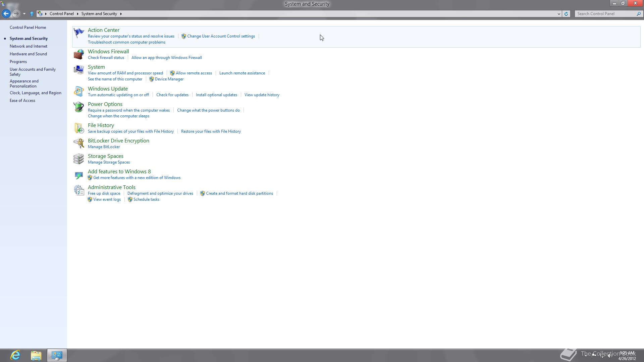Screen dimensions: 644x362
Task: Click Free up disk space link
Action: [104, 193]
